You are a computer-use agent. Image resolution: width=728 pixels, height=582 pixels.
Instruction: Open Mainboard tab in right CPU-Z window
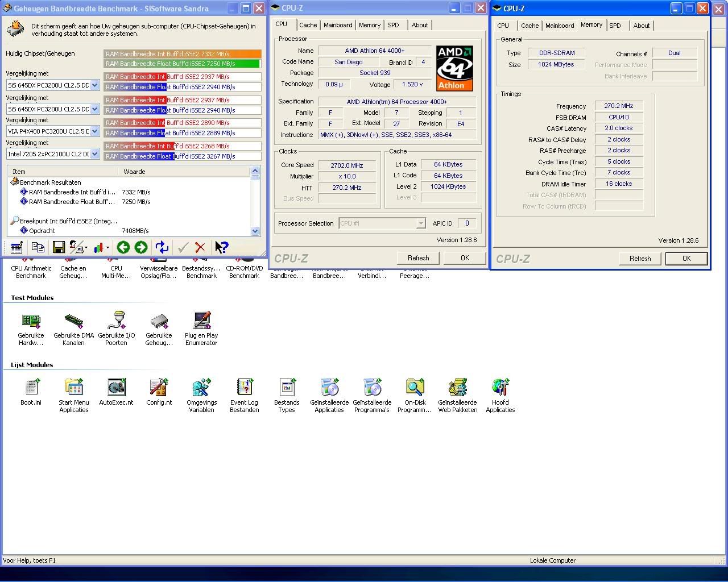[560, 26]
